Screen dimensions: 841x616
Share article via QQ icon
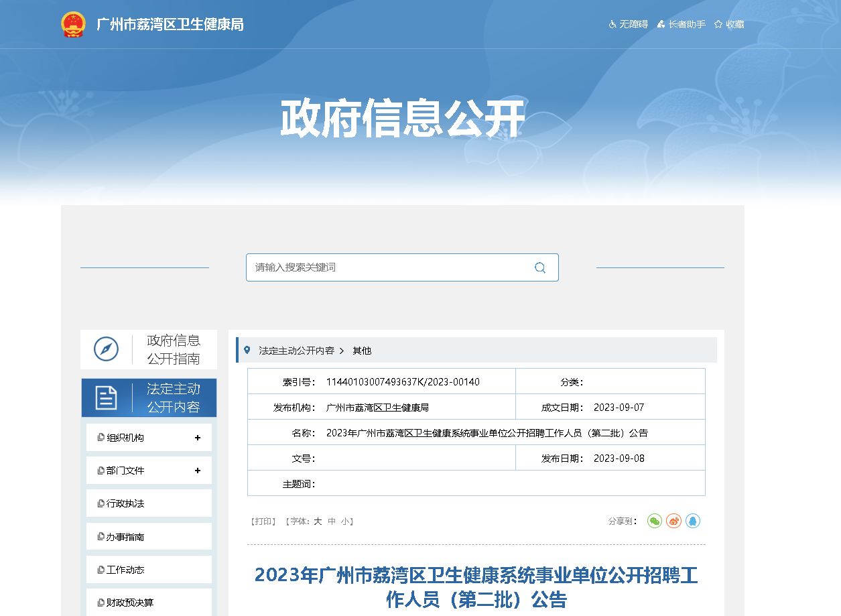point(693,521)
